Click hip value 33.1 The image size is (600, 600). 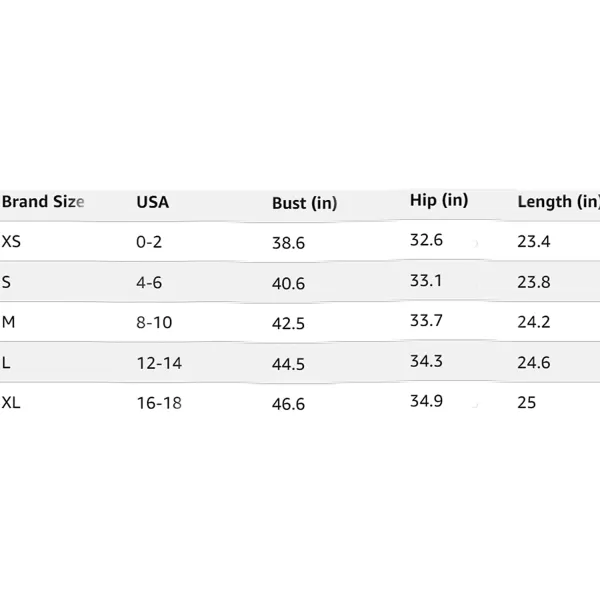pyautogui.click(x=426, y=280)
